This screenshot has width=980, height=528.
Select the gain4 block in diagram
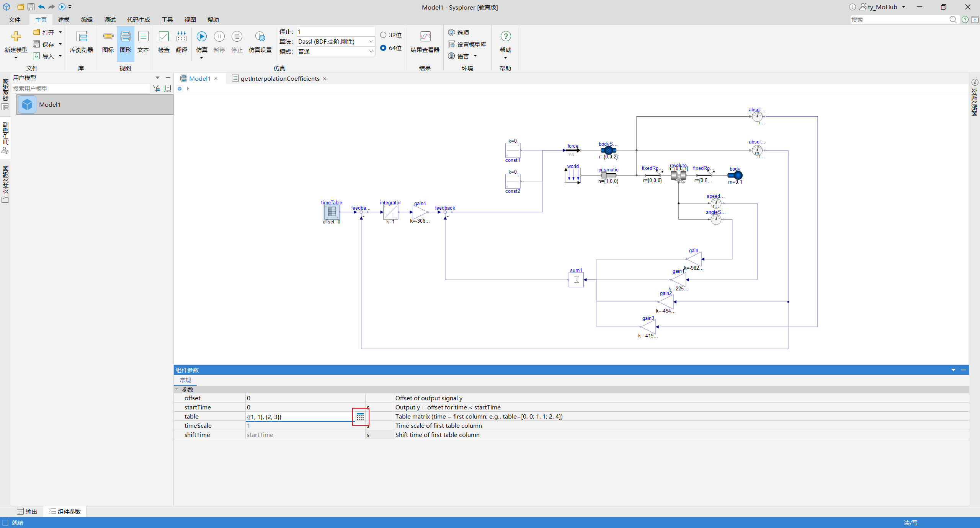(420, 212)
